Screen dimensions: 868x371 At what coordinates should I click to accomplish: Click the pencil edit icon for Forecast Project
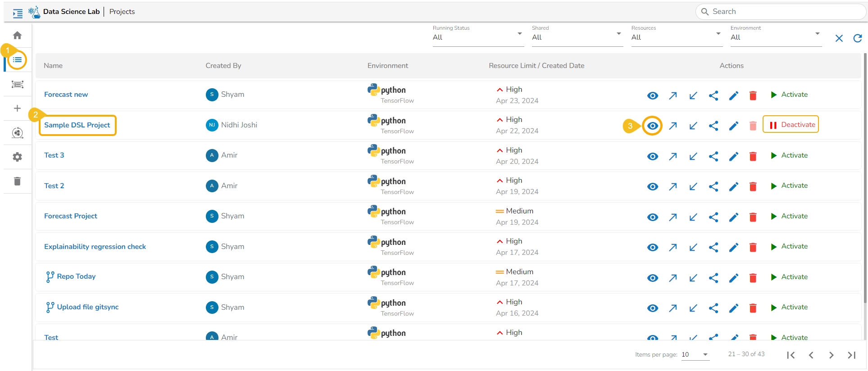pyautogui.click(x=733, y=217)
